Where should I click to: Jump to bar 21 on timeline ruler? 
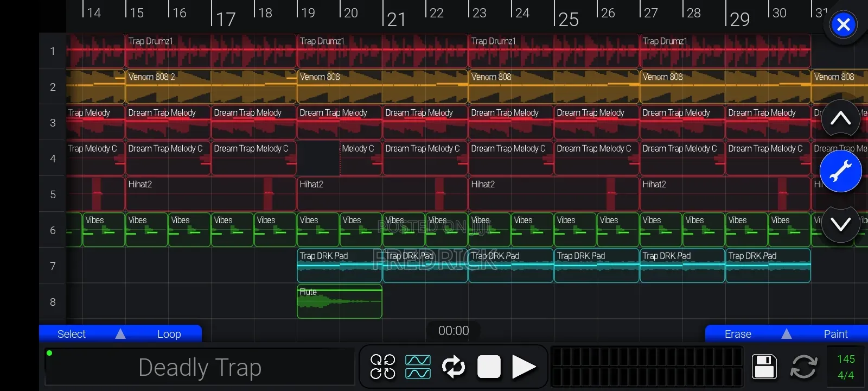pos(396,19)
